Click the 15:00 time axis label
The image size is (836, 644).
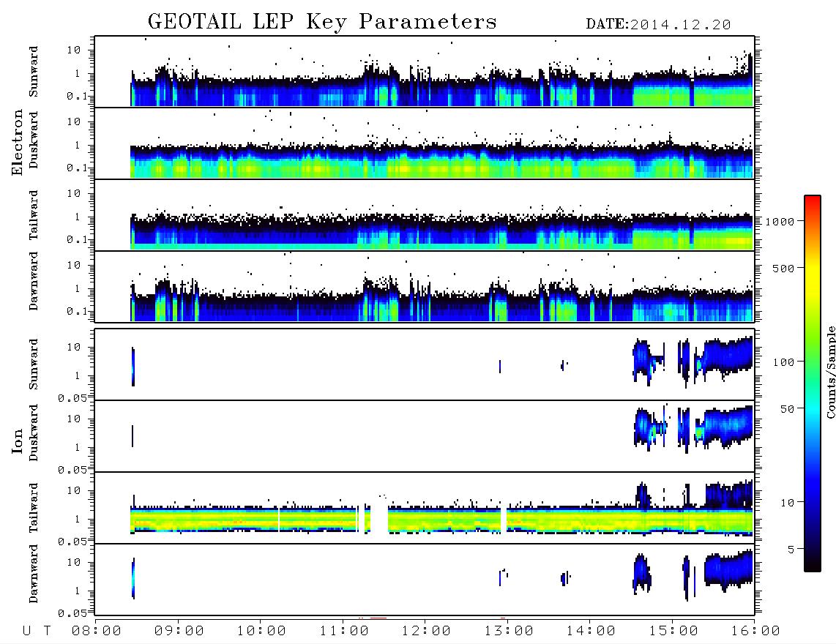[x=673, y=632]
